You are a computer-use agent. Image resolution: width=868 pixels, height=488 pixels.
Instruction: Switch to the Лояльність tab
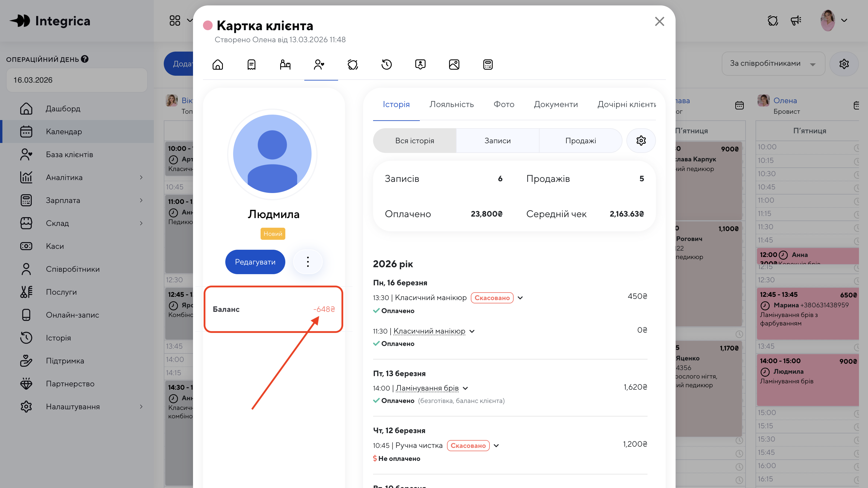coord(451,104)
